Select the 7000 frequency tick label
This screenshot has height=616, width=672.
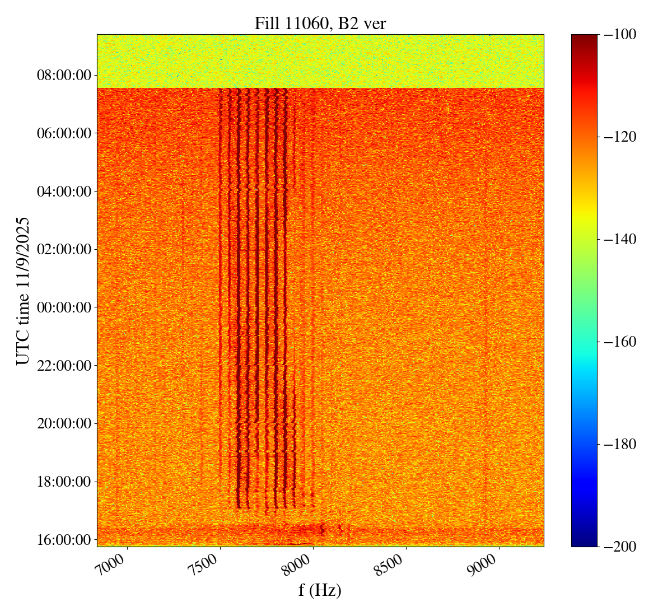click(x=114, y=564)
